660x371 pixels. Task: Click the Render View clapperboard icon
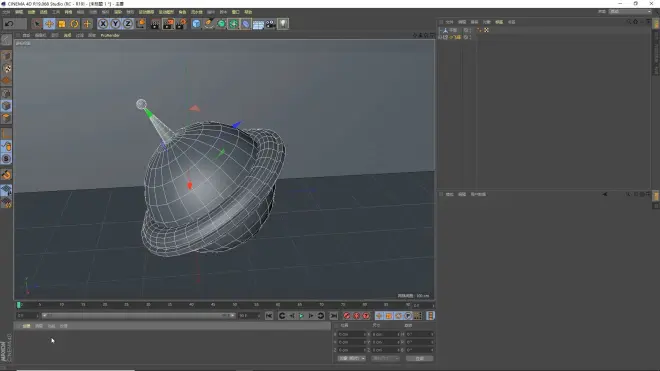155,24
